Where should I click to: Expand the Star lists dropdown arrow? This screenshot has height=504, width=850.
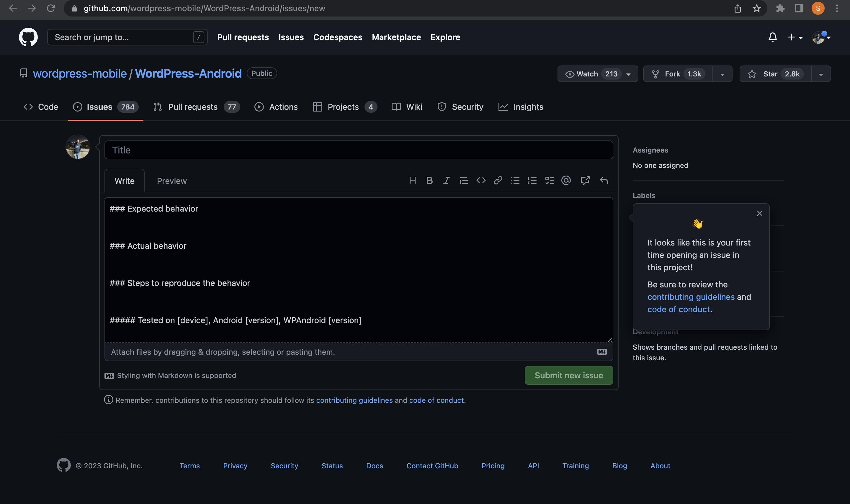pos(821,74)
